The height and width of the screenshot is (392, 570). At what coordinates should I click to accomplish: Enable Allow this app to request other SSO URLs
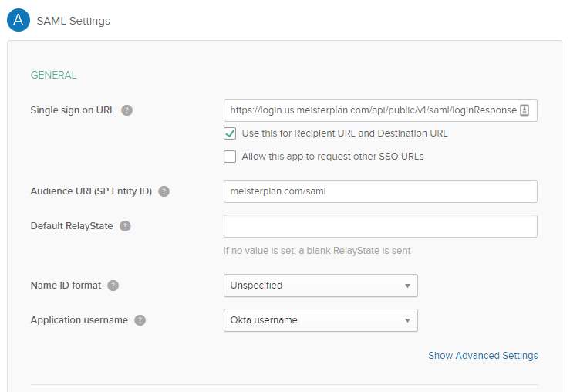click(230, 157)
